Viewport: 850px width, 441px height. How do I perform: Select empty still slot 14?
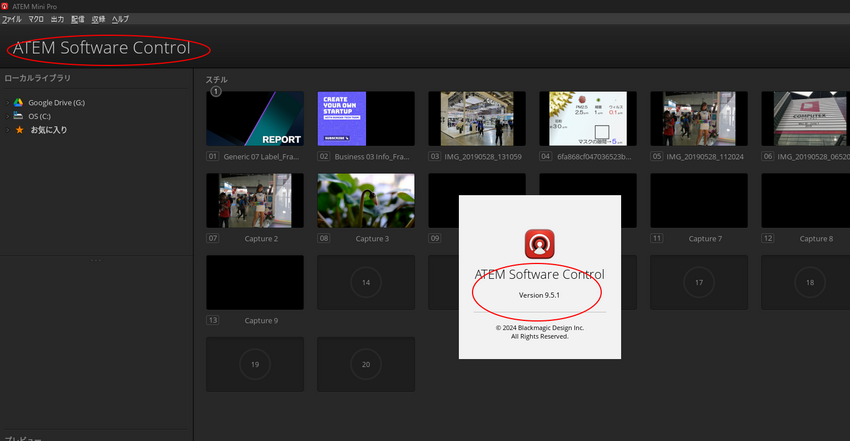(x=366, y=282)
